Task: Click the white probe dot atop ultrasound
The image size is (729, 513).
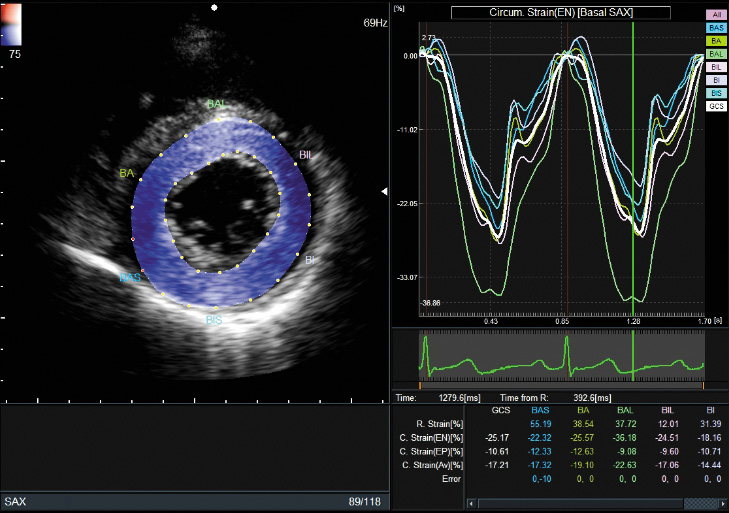Action: pos(214,6)
